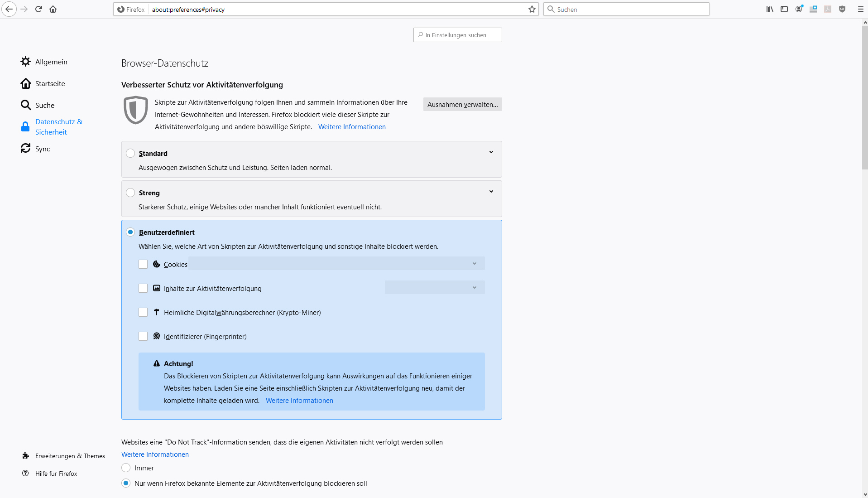Enable the Cookies blocking checkbox

tap(143, 264)
